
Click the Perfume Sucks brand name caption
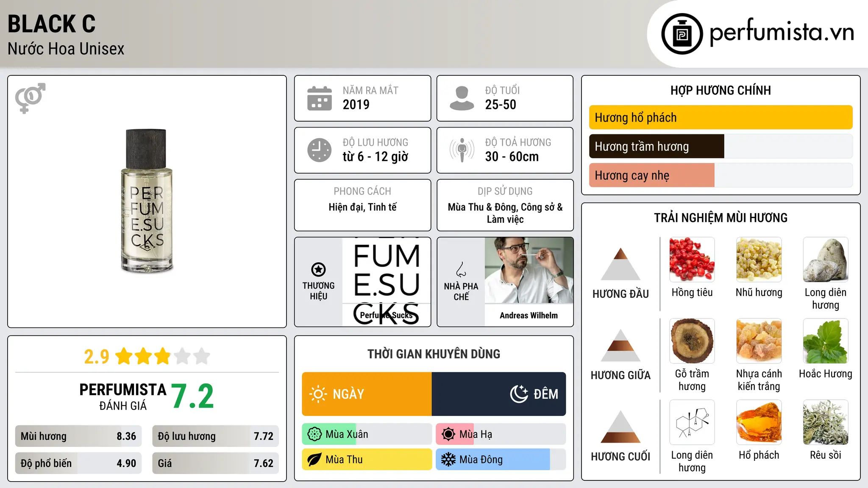coord(386,315)
